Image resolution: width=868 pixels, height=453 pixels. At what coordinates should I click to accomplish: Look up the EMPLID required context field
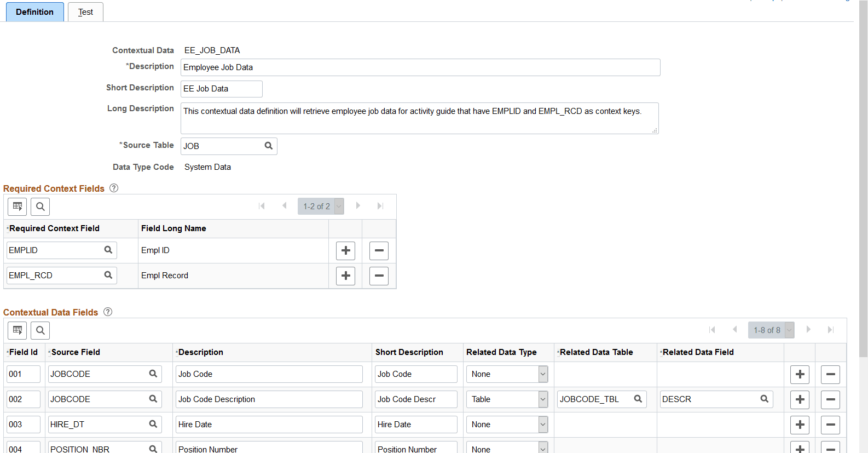(x=108, y=250)
